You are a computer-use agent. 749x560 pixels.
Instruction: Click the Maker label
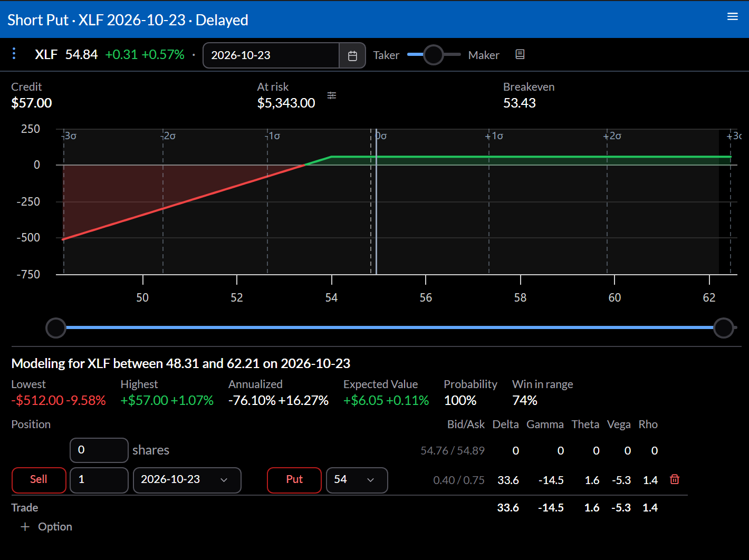click(484, 55)
